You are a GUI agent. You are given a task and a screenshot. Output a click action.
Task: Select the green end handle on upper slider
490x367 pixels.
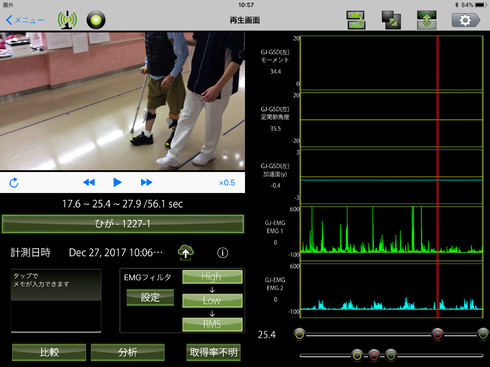[x=483, y=334]
